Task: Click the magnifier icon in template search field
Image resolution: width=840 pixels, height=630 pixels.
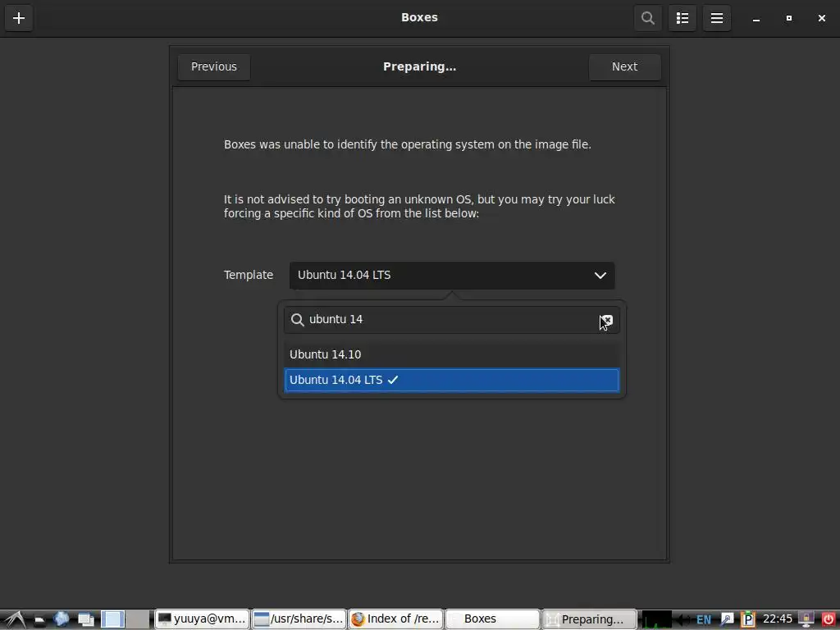Action: pos(297,320)
